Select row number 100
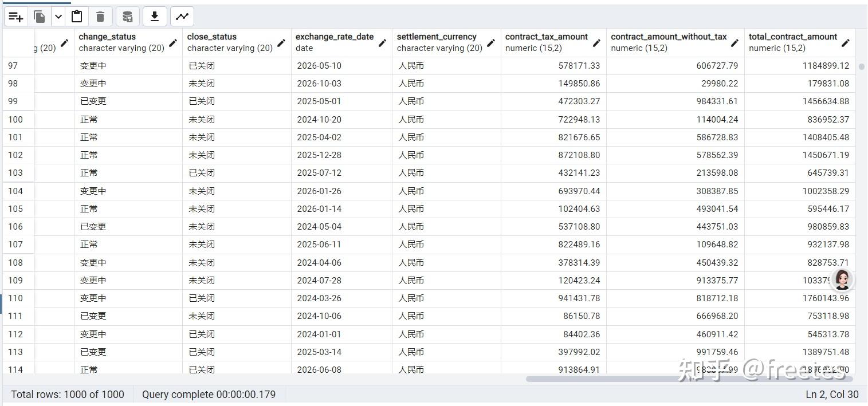Viewport: 868px width, 406px height. (15, 120)
